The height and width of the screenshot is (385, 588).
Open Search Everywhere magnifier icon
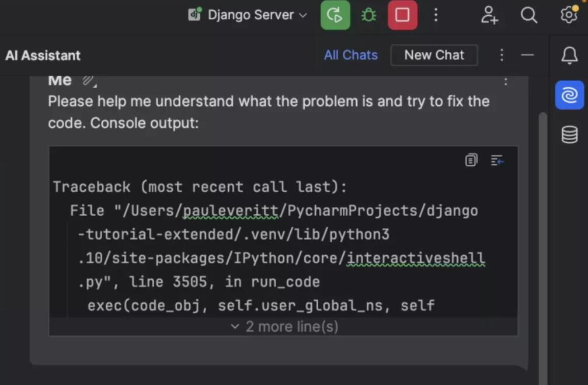tap(528, 15)
